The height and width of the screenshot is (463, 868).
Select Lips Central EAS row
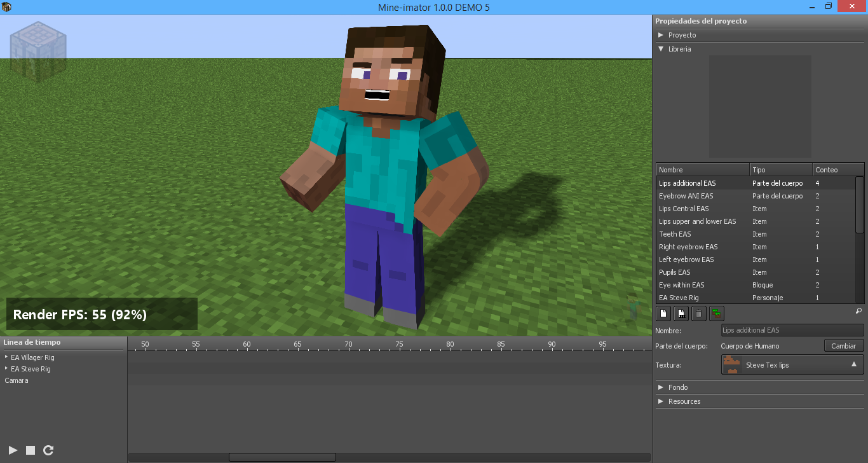[756, 209]
